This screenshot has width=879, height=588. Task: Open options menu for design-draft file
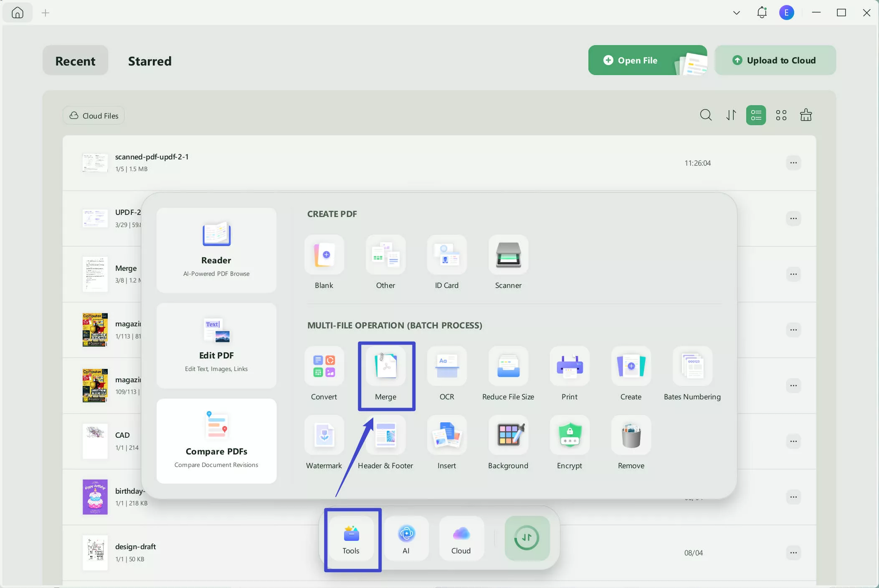coord(793,552)
